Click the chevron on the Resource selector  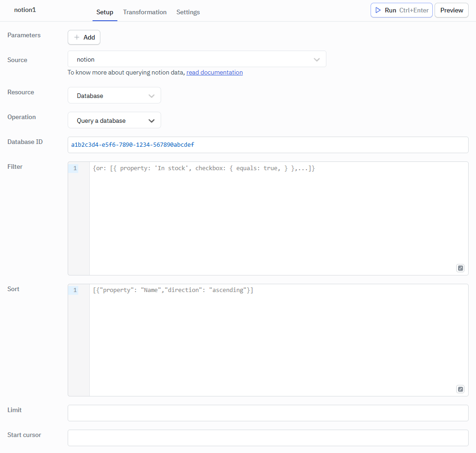coord(152,95)
